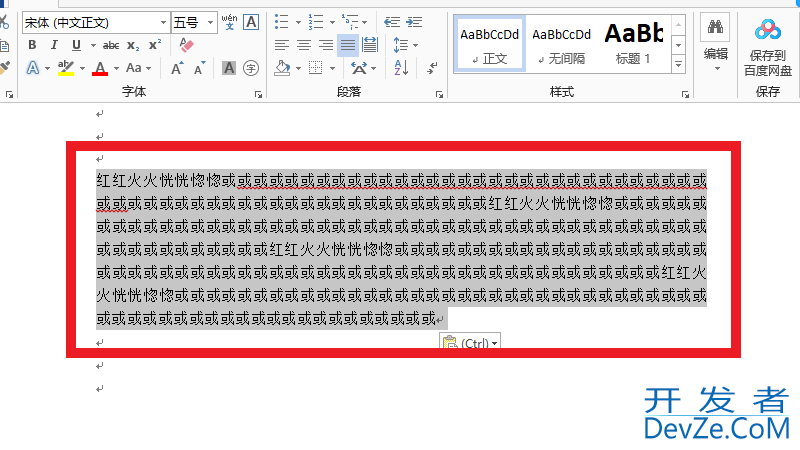Apply distributed alignment
This screenshot has width=800, height=450.
[x=370, y=45]
